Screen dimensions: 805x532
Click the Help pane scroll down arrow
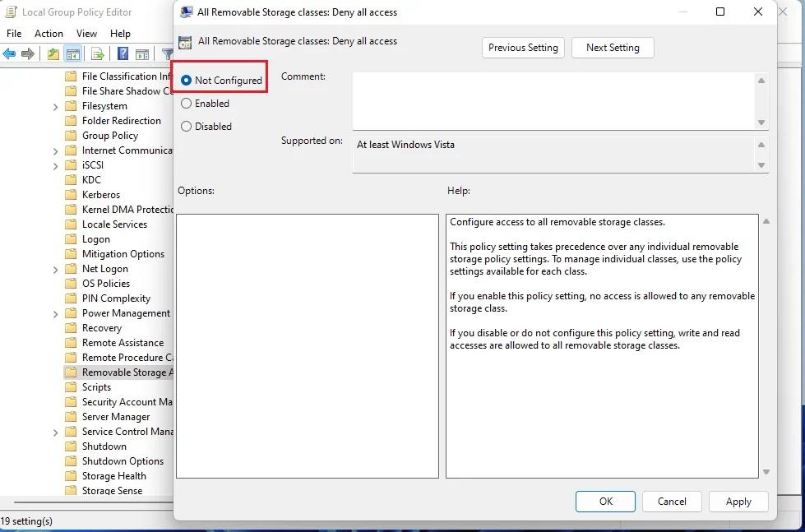766,471
